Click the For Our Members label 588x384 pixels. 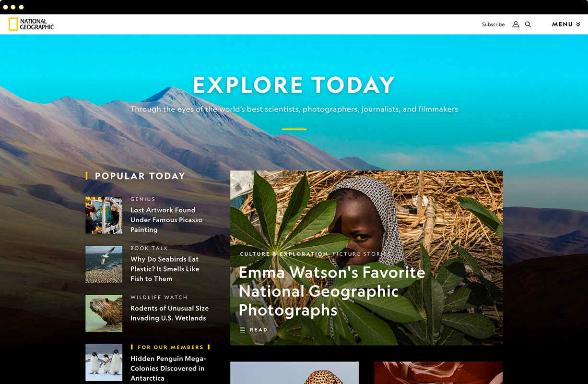[x=170, y=347]
